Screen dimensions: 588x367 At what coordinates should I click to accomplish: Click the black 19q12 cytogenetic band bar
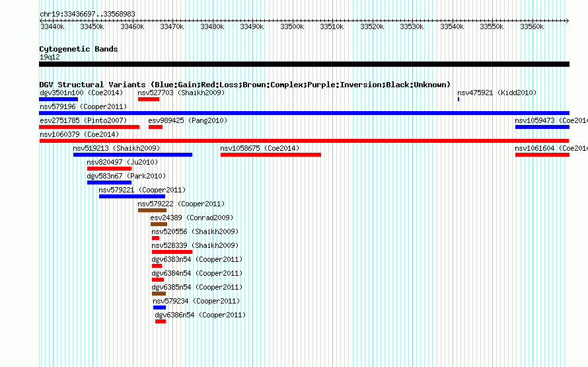[304, 65]
